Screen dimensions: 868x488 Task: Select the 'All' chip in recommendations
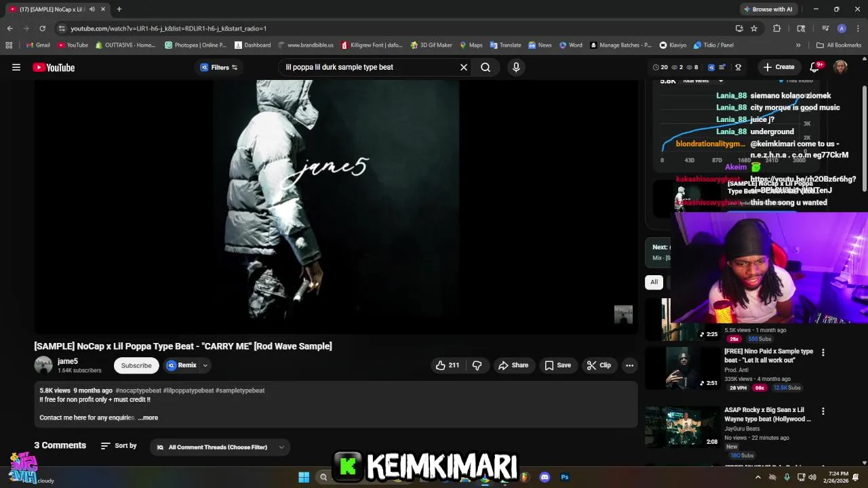[x=654, y=282]
